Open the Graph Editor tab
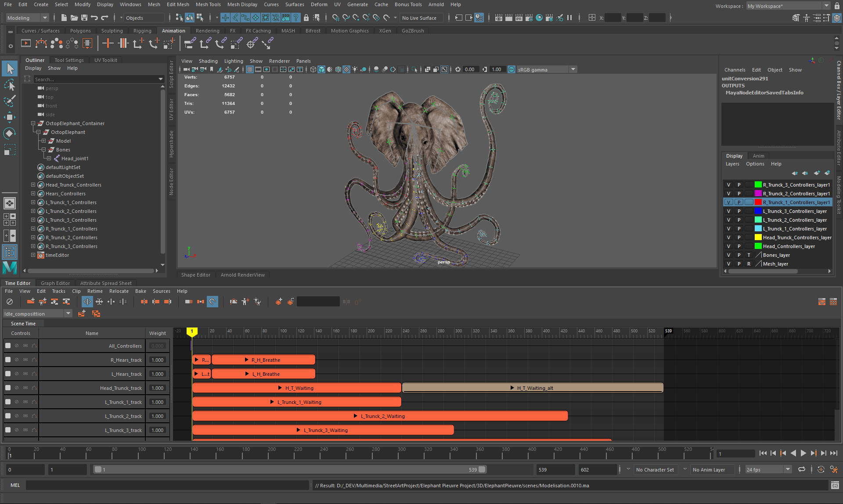843x504 pixels. (55, 283)
